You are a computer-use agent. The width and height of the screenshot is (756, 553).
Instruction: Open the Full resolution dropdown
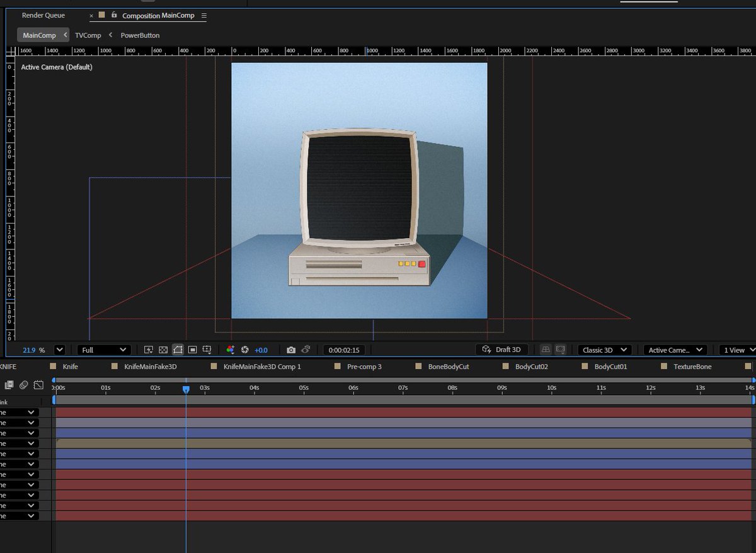pyautogui.click(x=104, y=350)
